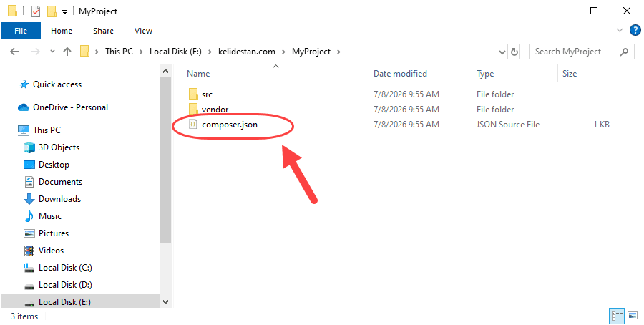Image resolution: width=644 pixels, height=325 pixels.
Task: Expand the address bar history dropdown
Action: click(x=502, y=52)
